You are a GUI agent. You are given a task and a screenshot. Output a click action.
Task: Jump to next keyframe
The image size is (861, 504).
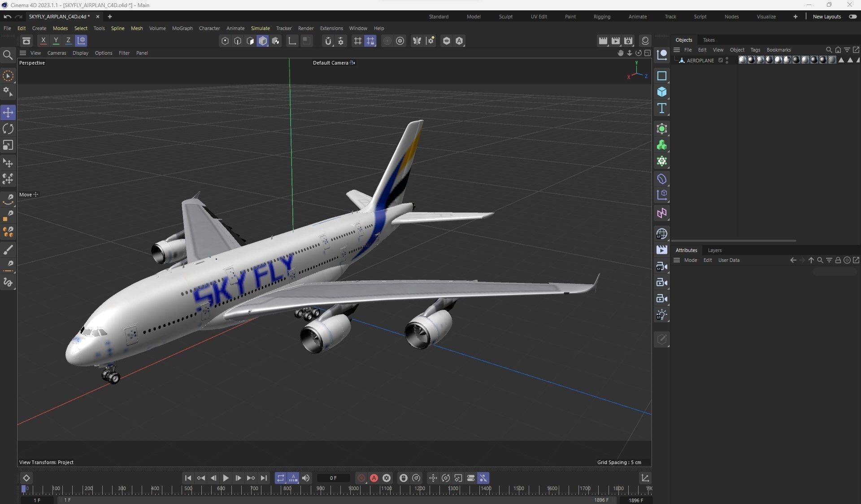(x=251, y=478)
